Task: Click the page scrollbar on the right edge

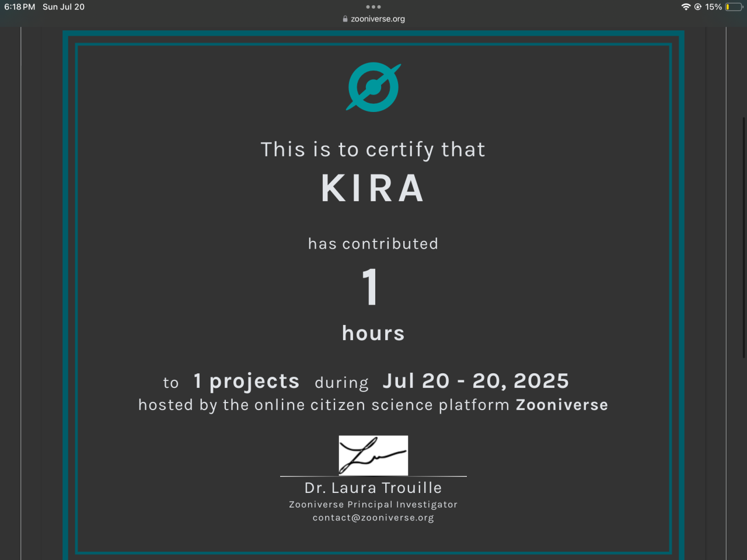Action: point(744,238)
